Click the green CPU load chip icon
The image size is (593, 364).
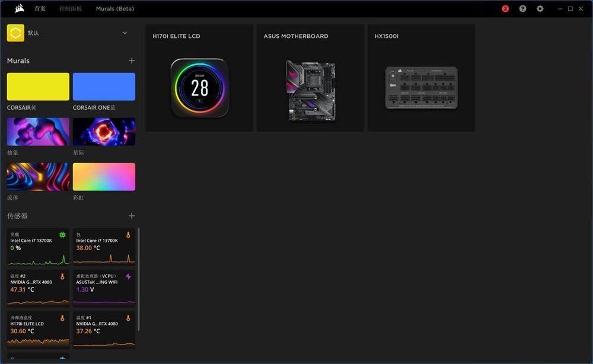pyautogui.click(x=62, y=235)
